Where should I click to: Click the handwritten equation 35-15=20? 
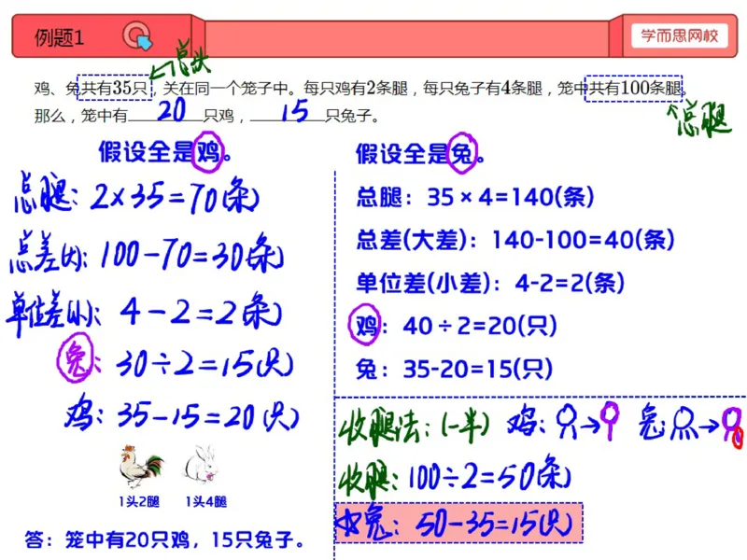pos(208,416)
